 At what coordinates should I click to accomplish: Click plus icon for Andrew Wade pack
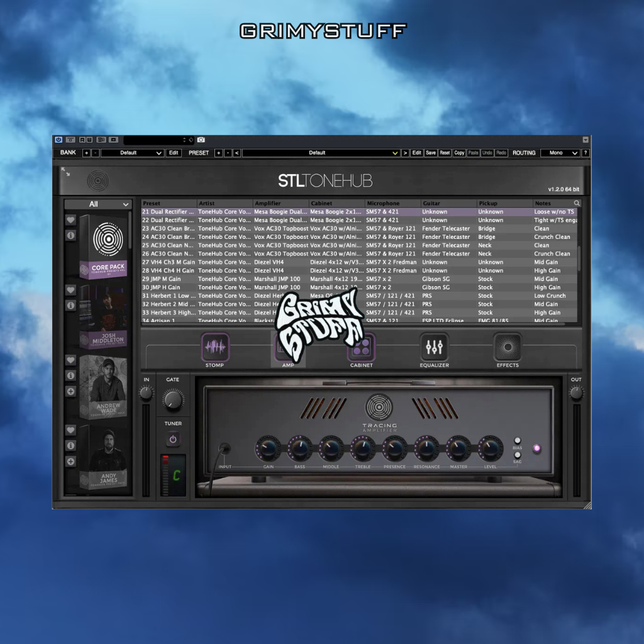coord(70,391)
